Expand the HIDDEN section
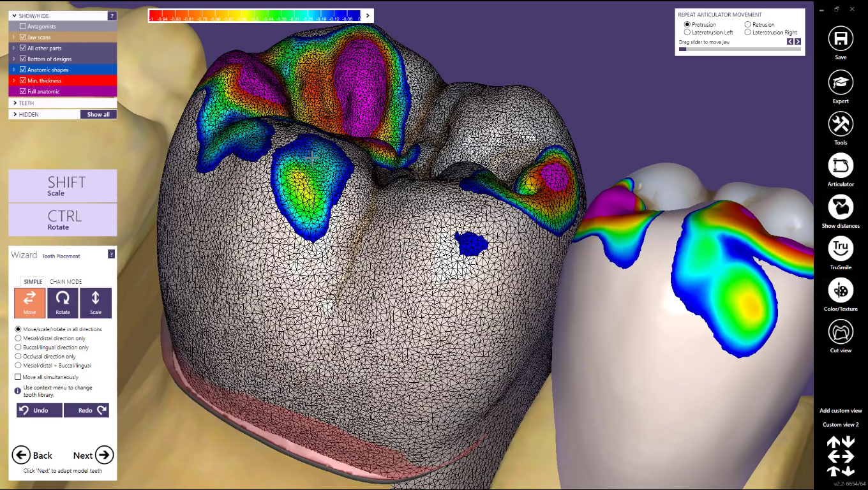868x490 pixels. coord(14,114)
